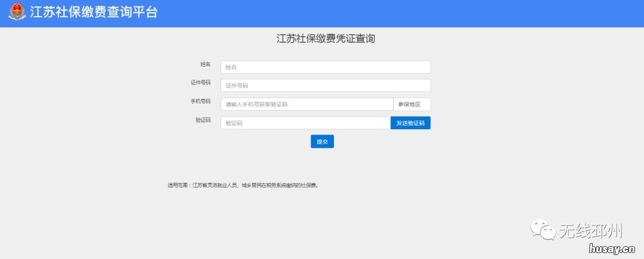Click the 证件号码 field label
Screen dimensions: 644x259
tap(200, 83)
